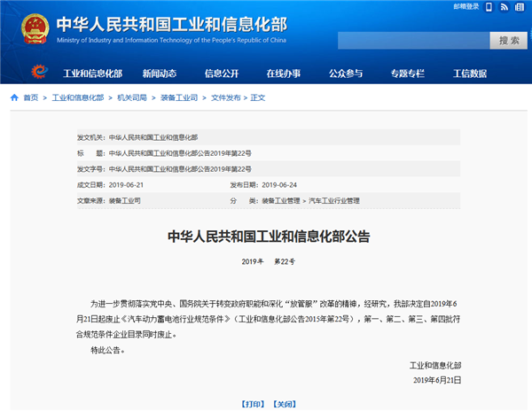Click the orange gear e-government icon
Image resolution: width=532 pixels, height=411 pixels.
click(x=39, y=72)
